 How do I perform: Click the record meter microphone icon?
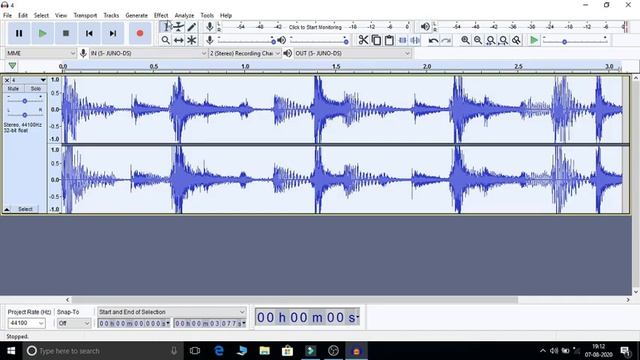pyautogui.click(x=209, y=27)
